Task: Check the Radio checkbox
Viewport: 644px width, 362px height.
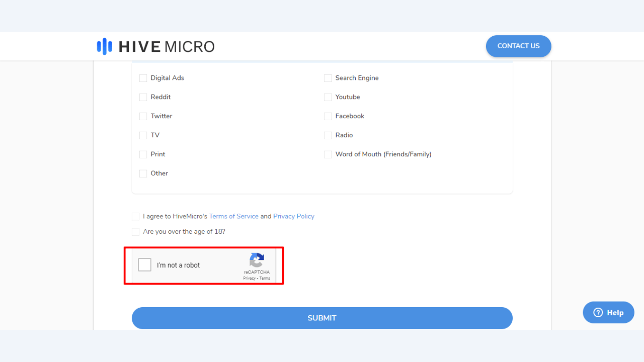Action: (x=328, y=135)
